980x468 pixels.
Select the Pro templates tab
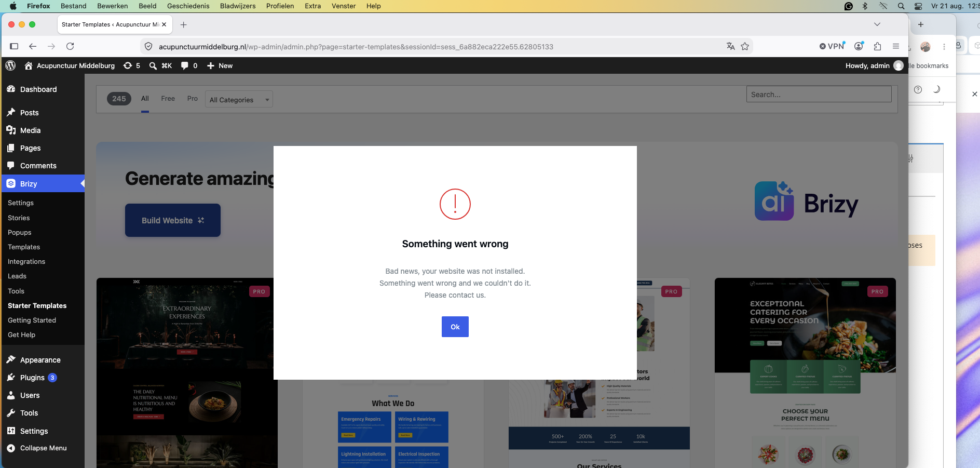(x=193, y=99)
